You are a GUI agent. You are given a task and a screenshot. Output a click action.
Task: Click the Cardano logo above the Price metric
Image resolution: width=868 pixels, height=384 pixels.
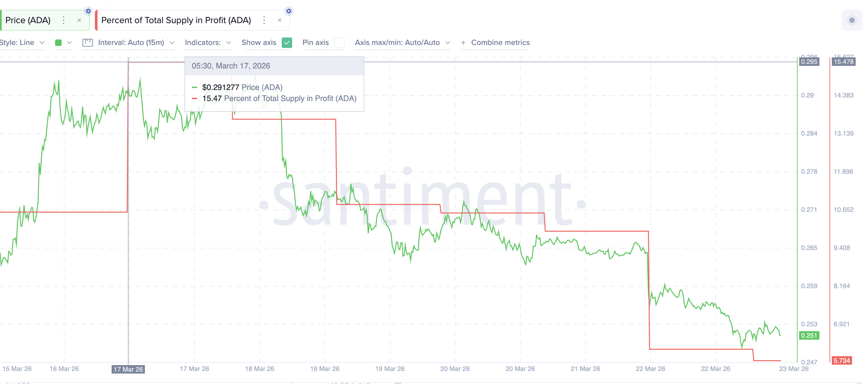point(88,11)
